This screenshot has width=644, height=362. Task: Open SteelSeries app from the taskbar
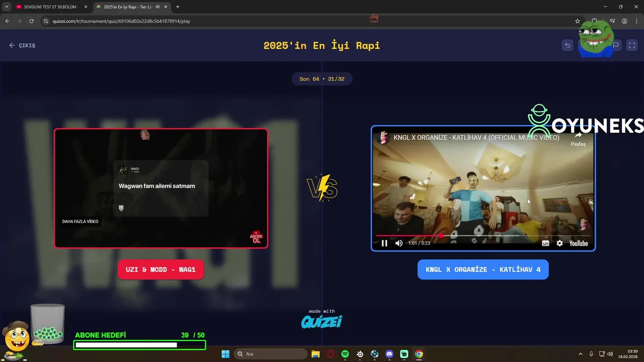pos(360,354)
